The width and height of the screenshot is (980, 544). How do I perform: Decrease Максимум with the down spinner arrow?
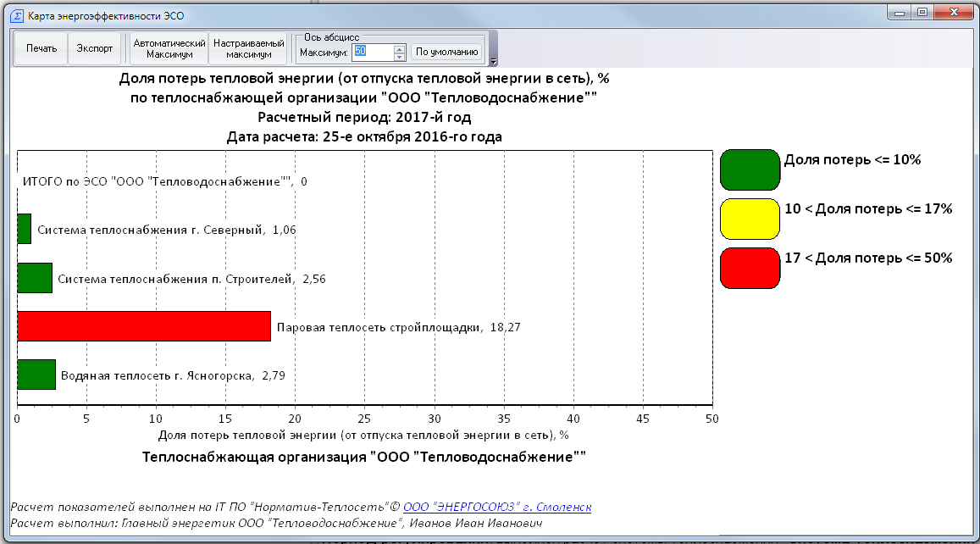[400, 56]
